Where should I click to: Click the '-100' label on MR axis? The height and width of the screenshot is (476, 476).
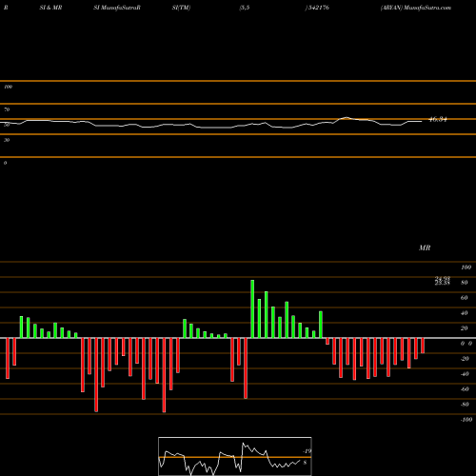point(466,420)
